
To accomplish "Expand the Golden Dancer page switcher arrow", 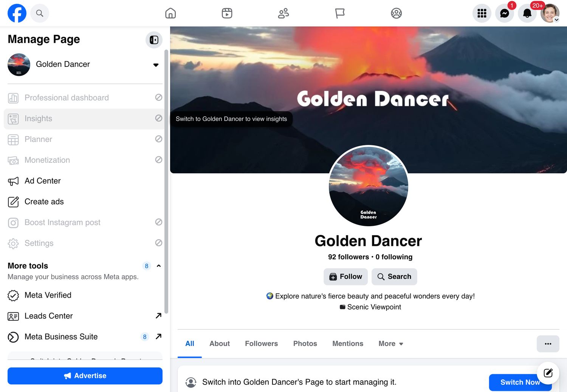I will coord(156,65).
